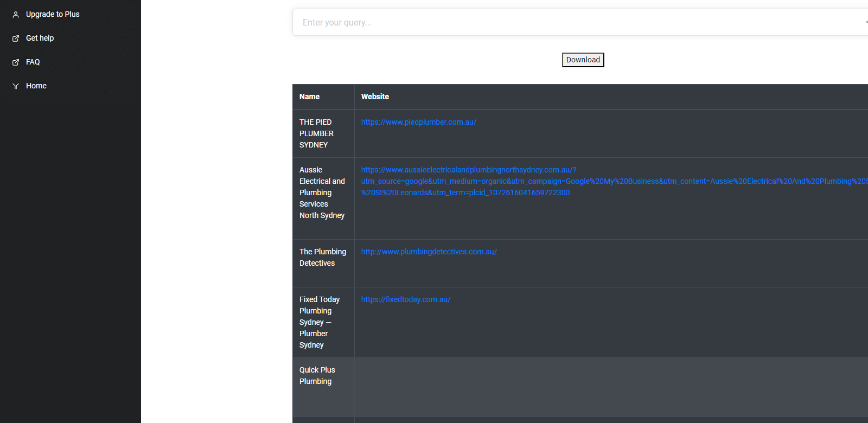
Task: Click the user icon beside Upgrade to Plus
Action: (16, 15)
